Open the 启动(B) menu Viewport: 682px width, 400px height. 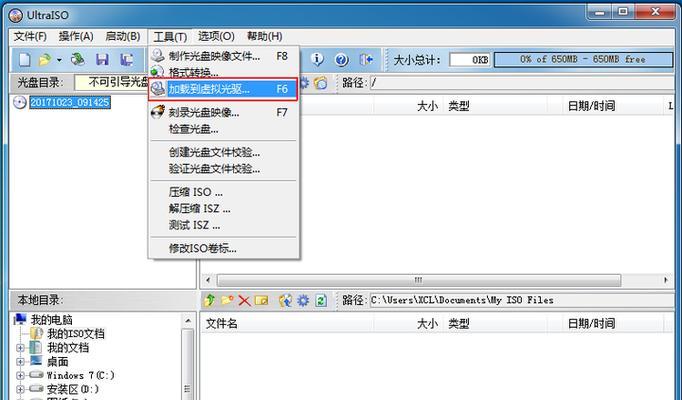point(123,36)
